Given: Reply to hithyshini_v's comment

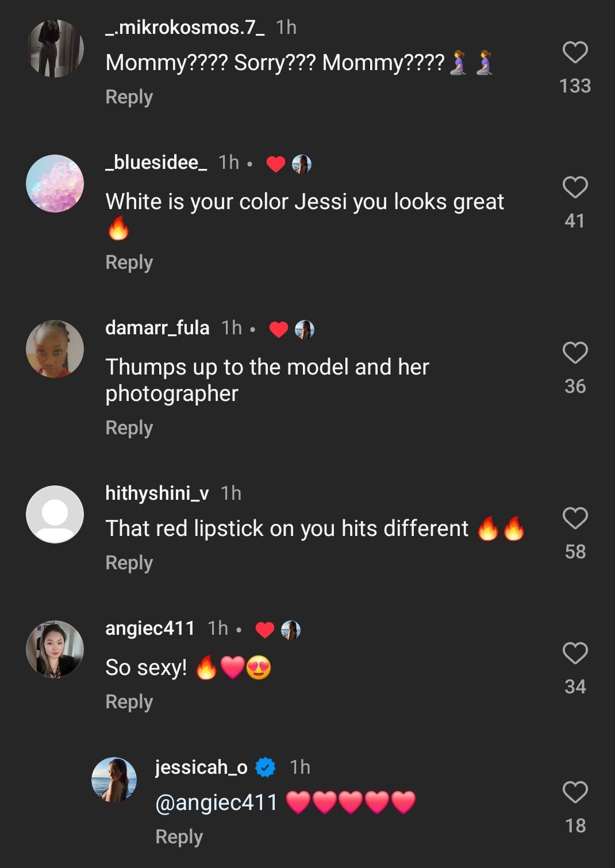Looking at the screenshot, I should tap(129, 562).
